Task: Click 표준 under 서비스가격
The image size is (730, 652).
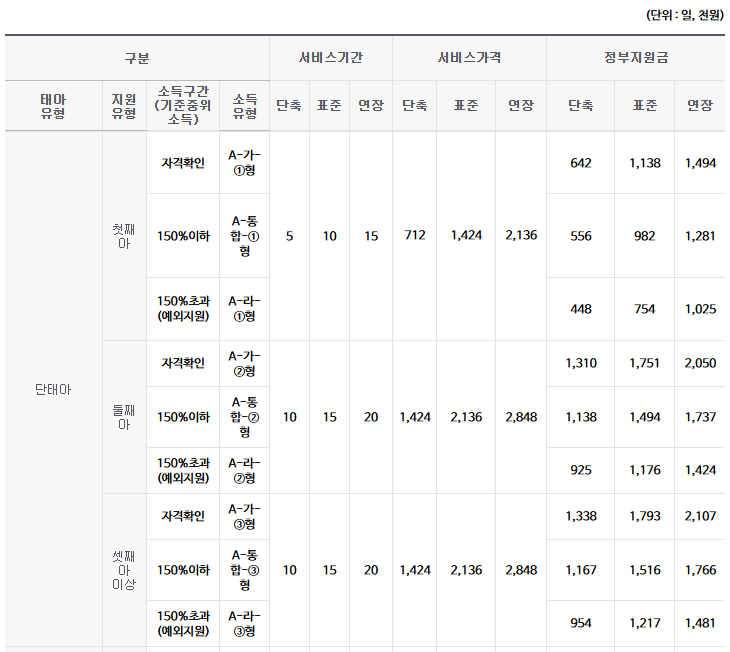Action: coord(466,106)
